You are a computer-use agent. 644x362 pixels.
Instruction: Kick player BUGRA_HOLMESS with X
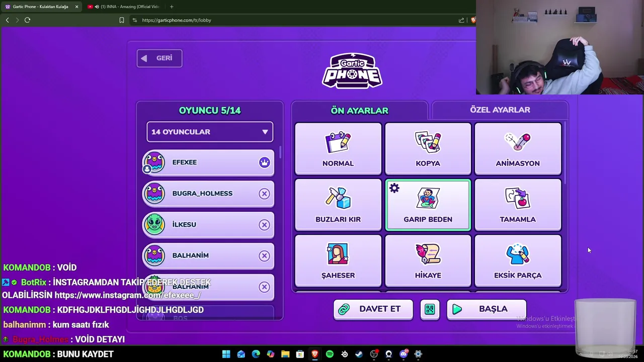coord(264,194)
